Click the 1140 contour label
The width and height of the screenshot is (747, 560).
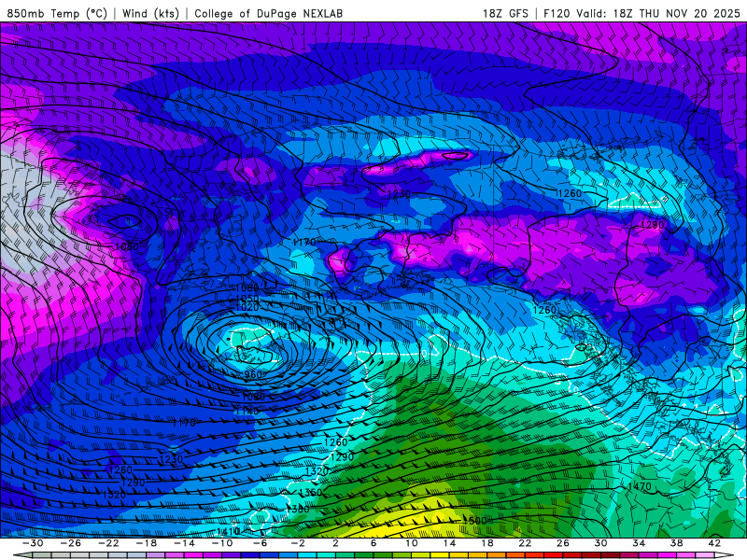(247, 411)
